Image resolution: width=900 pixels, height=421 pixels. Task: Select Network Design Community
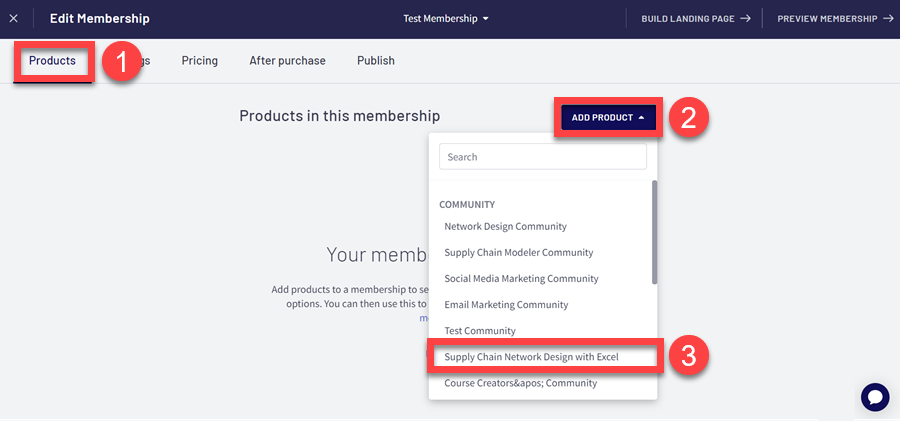coord(505,227)
